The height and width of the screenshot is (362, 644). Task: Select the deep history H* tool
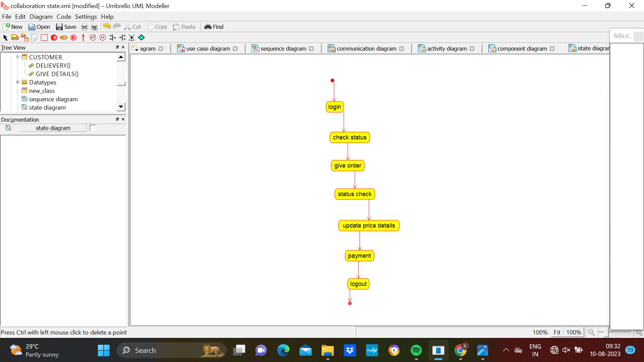point(93,38)
